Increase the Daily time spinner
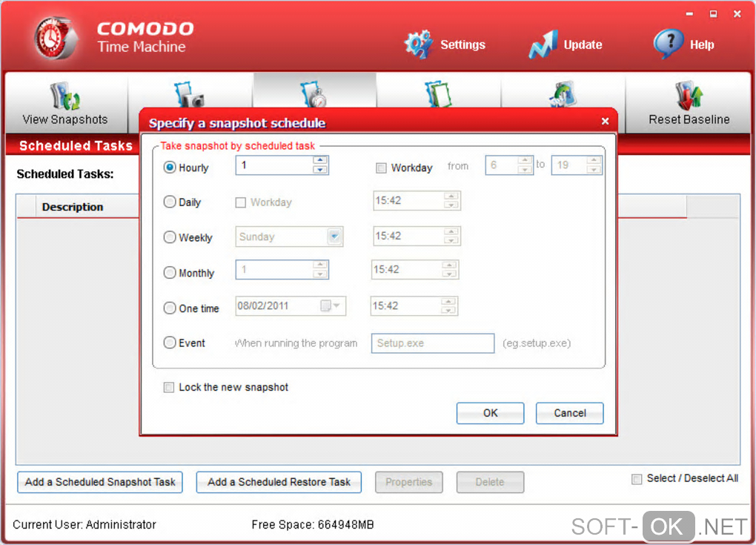Image resolution: width=756 pixels, height=545 pixels. coord(451,196)
